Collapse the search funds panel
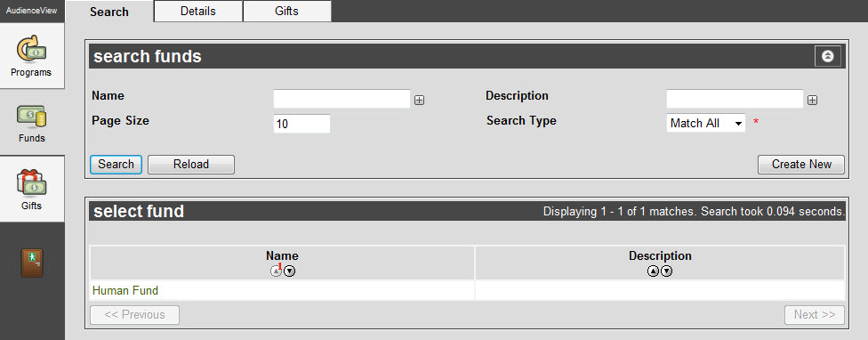 tap(828, 56)
